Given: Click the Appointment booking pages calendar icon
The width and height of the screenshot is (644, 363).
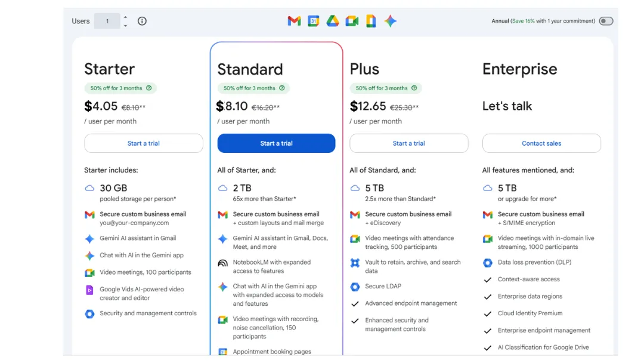Looking at the screenshot, I should coord(222,352).
